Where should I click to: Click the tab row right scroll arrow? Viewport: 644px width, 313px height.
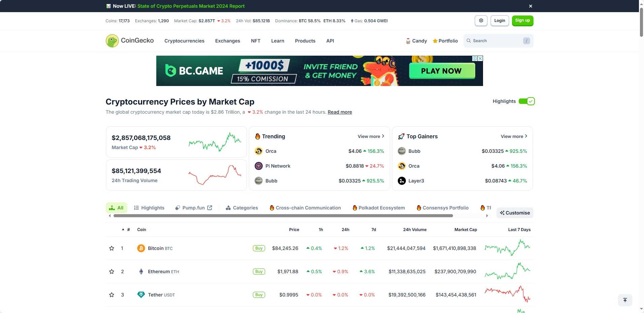coord(487,215)
